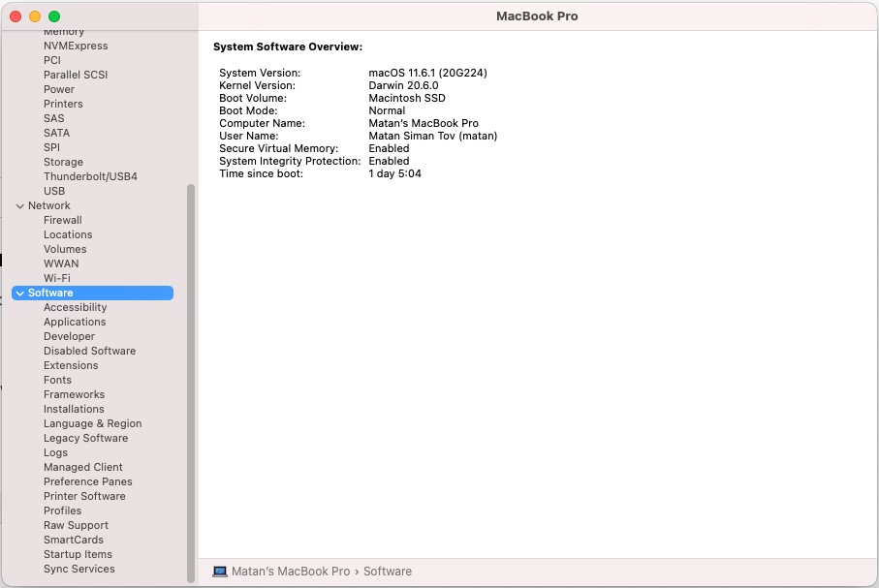Select SATA in the sidebar
879x588 pixels.
(56, 134)
